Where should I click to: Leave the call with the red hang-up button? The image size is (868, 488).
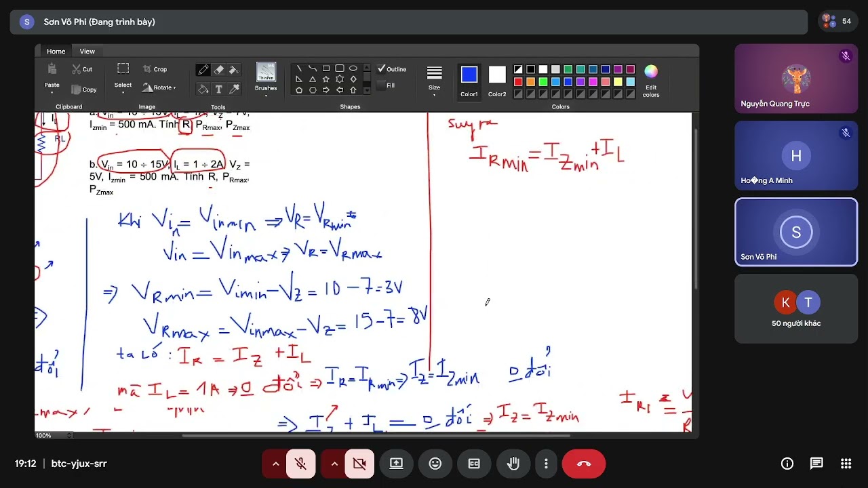(584, 464)
